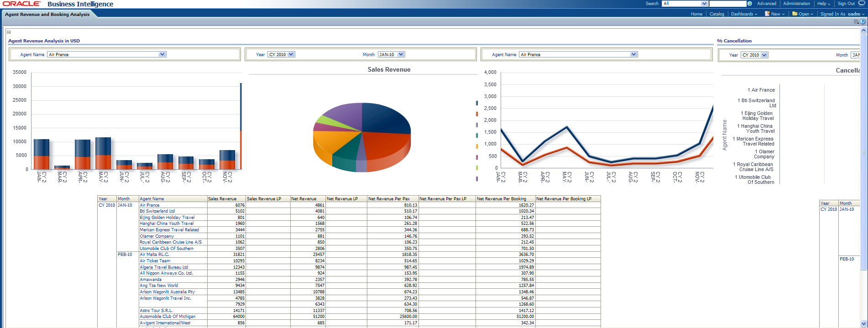The width and height of the screenshot is (868, 328).
Task: Click the Oracle logo in the header
Action: point(21,4)
